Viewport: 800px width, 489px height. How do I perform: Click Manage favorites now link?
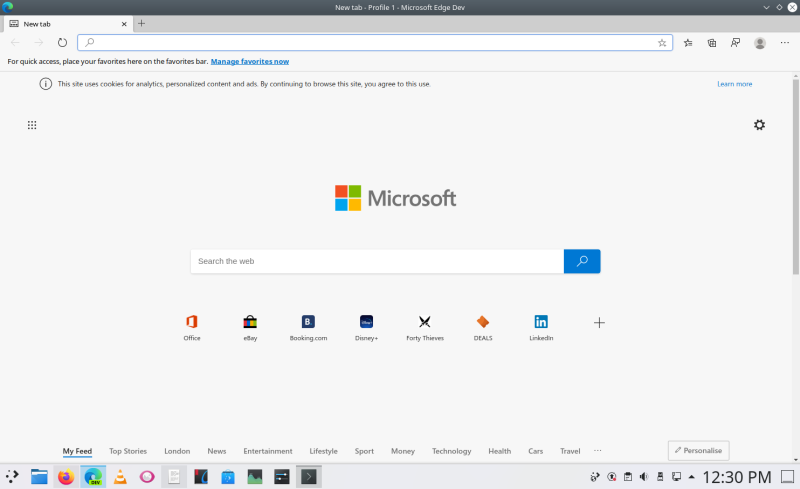tap(249, 61)
